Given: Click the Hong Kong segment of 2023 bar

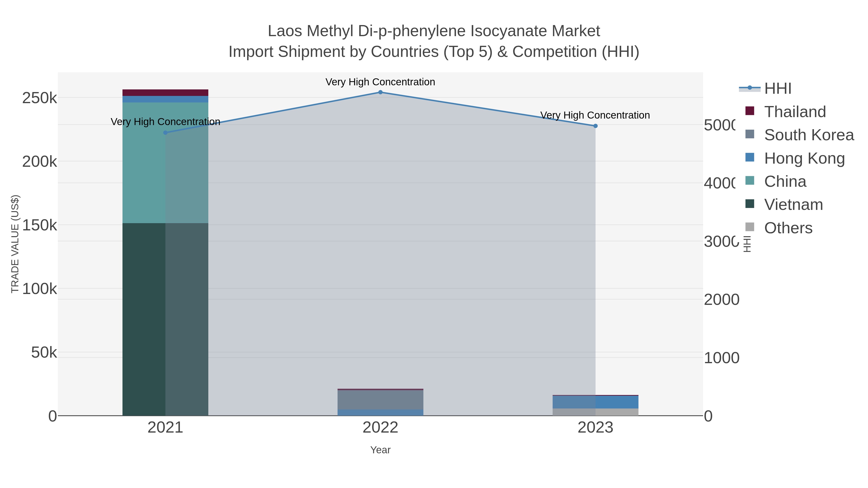Looking at the screenshot, I should pyautogui.click(x=595, y=402).
